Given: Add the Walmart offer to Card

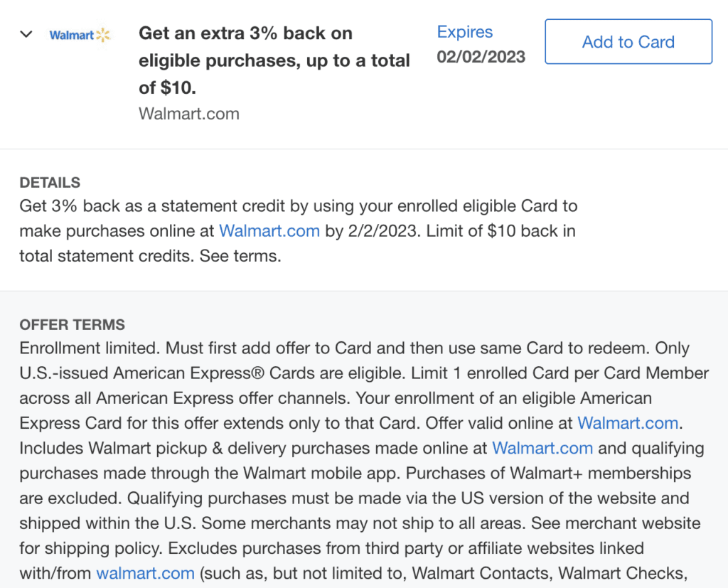Looking at the screenshot, I should (x=628, y=42).
